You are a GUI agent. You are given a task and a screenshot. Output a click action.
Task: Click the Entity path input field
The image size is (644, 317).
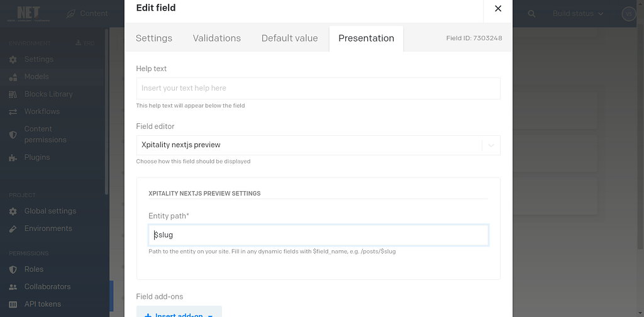point(318,235)
